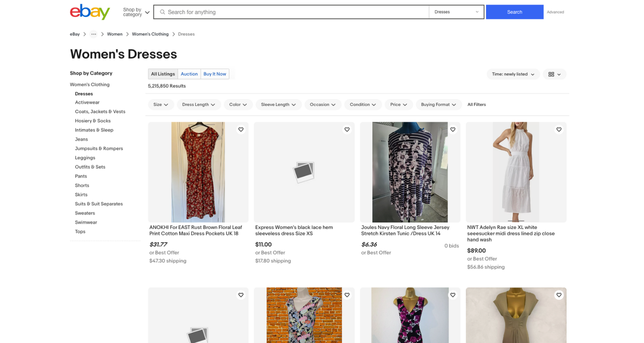Go to eBay breadcrumb link
Image resolution: width=644 pixels, height=343 pixels.
[75, 34]
